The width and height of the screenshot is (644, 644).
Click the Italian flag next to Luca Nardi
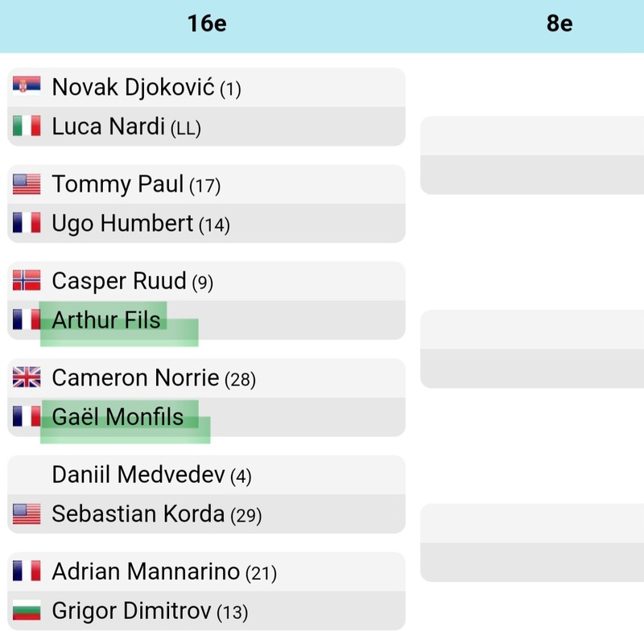27,126
